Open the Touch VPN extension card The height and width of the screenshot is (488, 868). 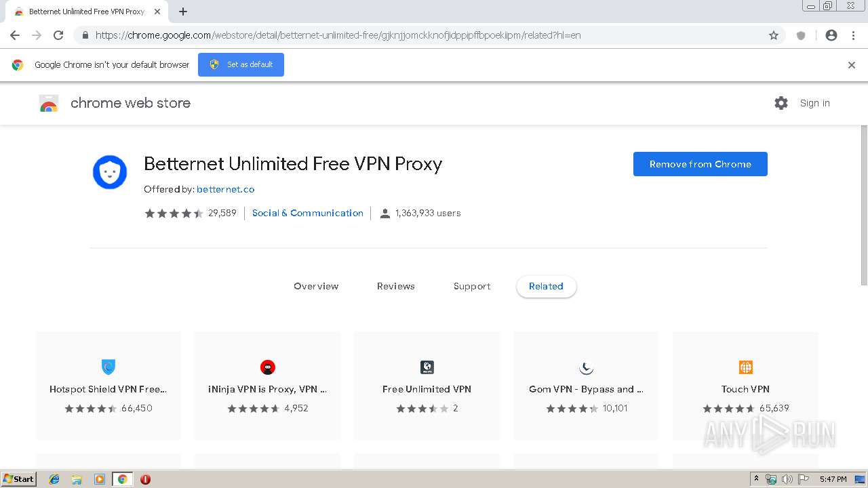point(745,386)
